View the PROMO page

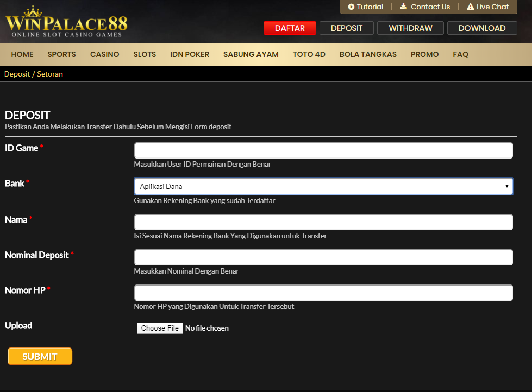pyautogui.click(x=424, y=54)
